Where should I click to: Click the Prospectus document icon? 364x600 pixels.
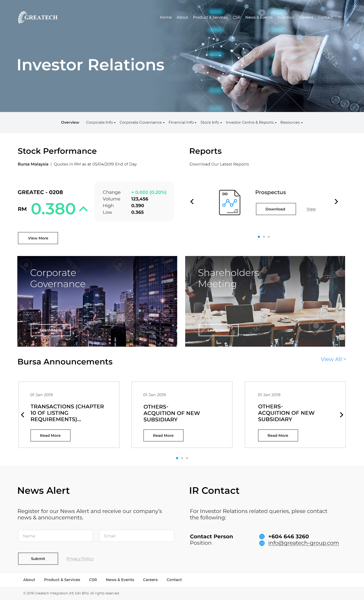(229, 202)
